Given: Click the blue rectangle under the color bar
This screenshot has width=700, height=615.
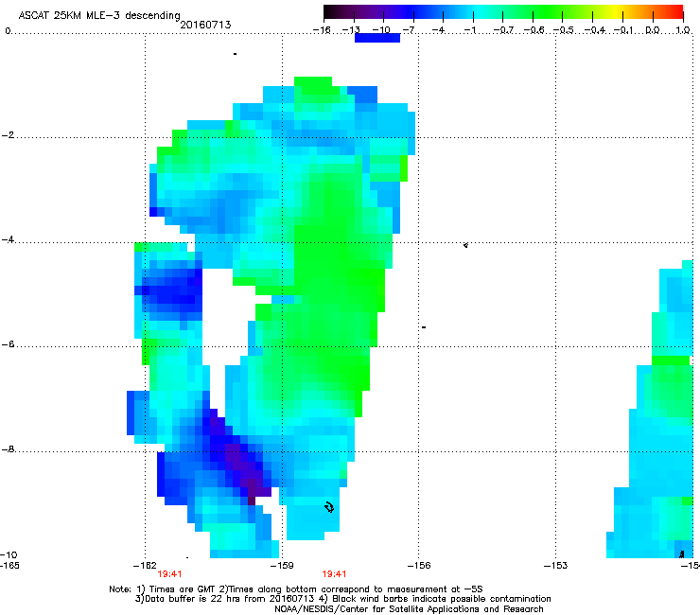Looking at the screenshot, I should click(x=377, y=38).
